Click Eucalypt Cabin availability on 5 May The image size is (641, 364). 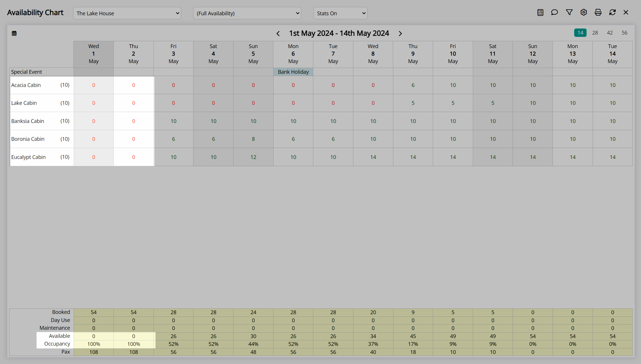click(253, 157)
